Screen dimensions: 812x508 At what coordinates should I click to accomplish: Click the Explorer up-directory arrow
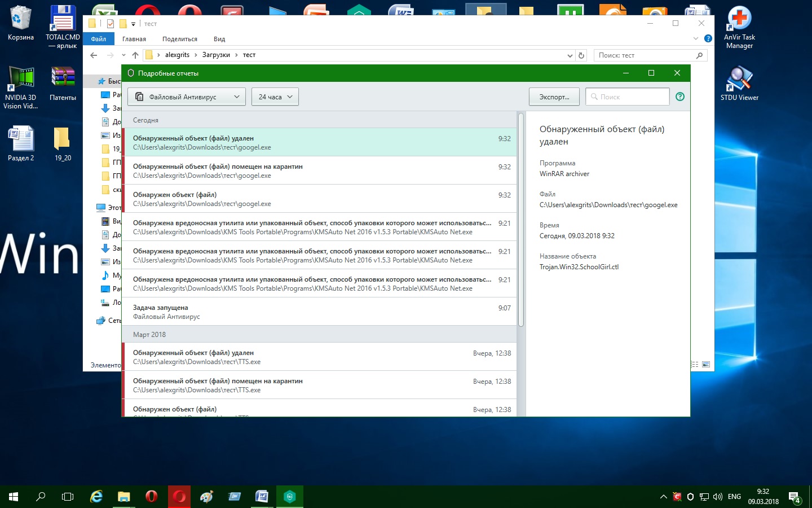point(135,55)
